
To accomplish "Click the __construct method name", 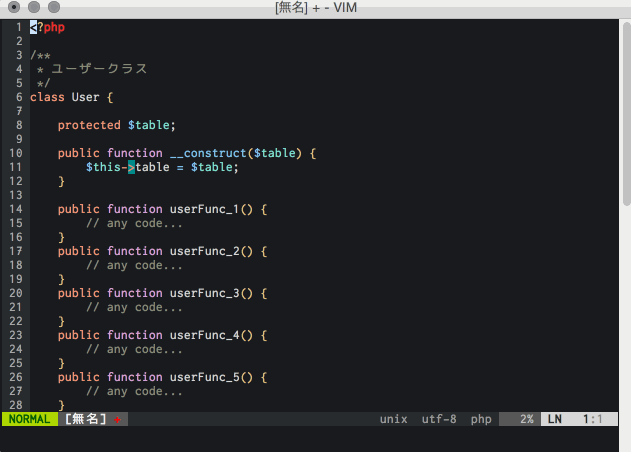I will [x=208, y=153].
